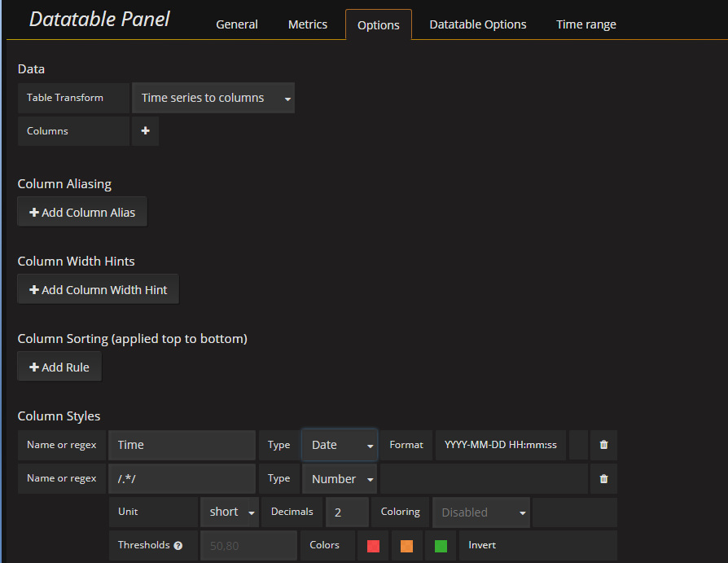The width and height of the screenshot is (728, 563).
Task: Add a new column with the plus icon
Action: tap(145, 130)
